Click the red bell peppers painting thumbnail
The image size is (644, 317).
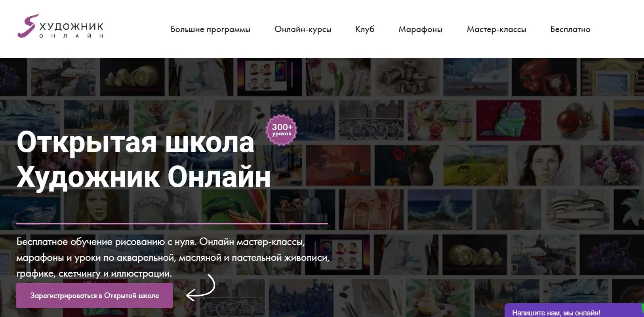(x=544, y=77)
